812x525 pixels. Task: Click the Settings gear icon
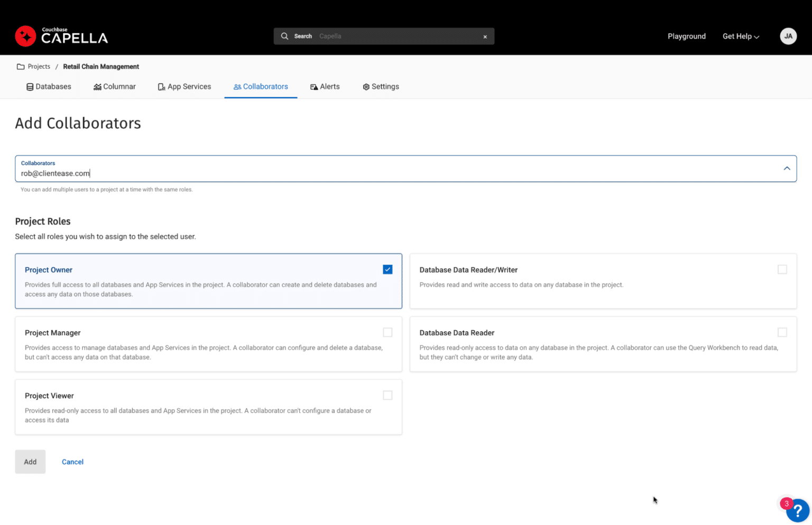365,86
